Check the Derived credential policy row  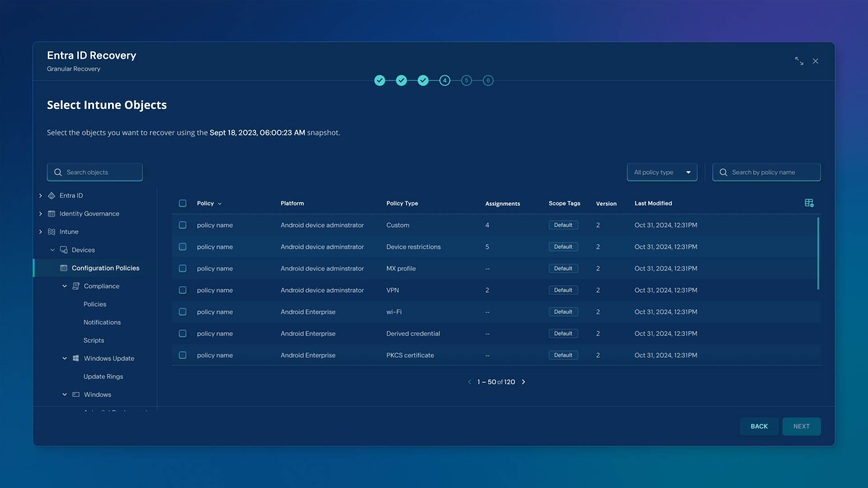(x=183, y=333)
